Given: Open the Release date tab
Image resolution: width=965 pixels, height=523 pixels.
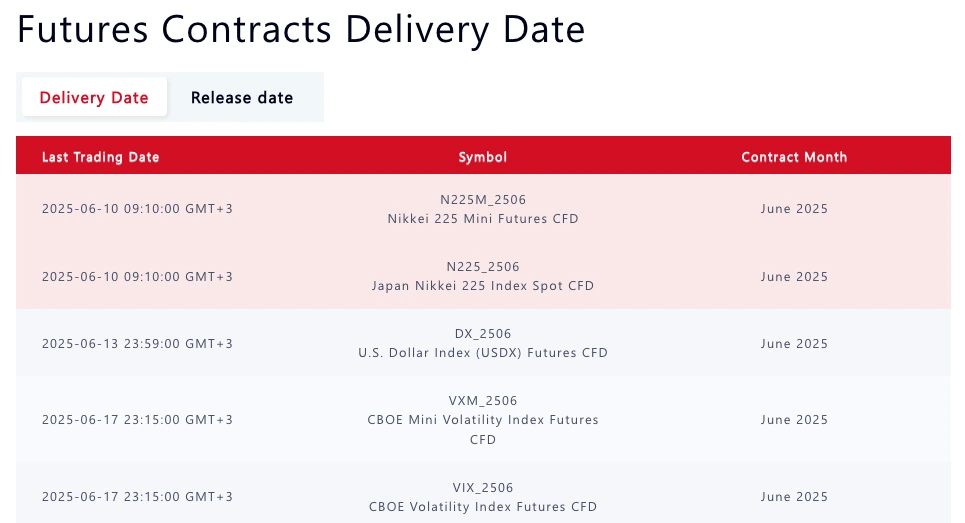Looking at the screenshot, I should coord(242,97).
